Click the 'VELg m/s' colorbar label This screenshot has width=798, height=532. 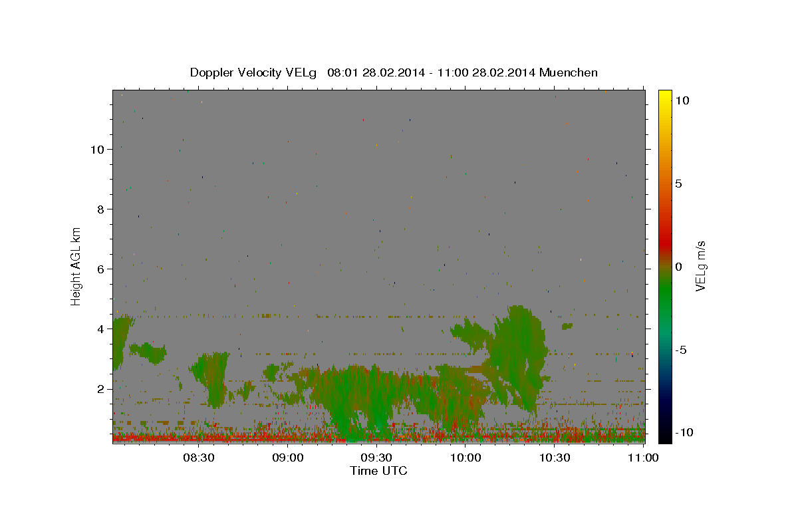701,265
